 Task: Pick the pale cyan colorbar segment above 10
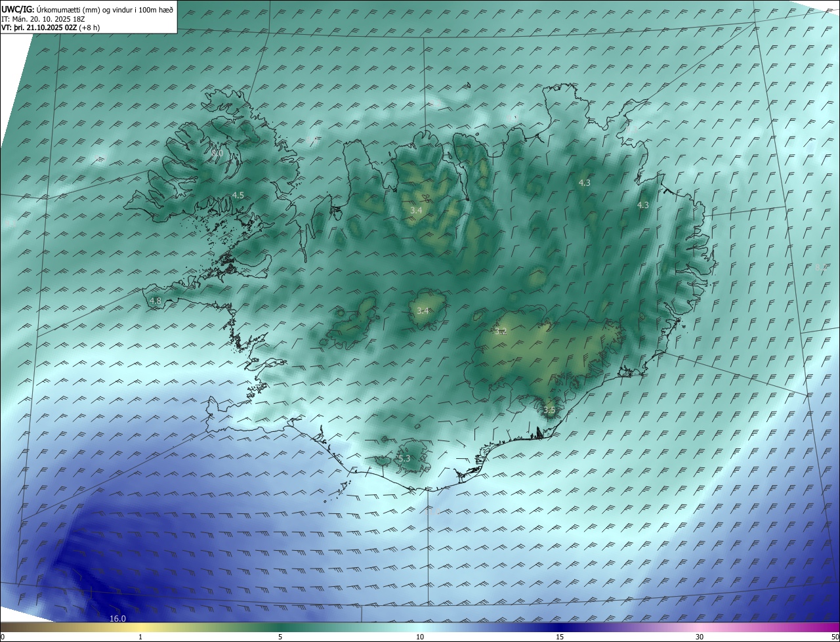tap(420, 627)
